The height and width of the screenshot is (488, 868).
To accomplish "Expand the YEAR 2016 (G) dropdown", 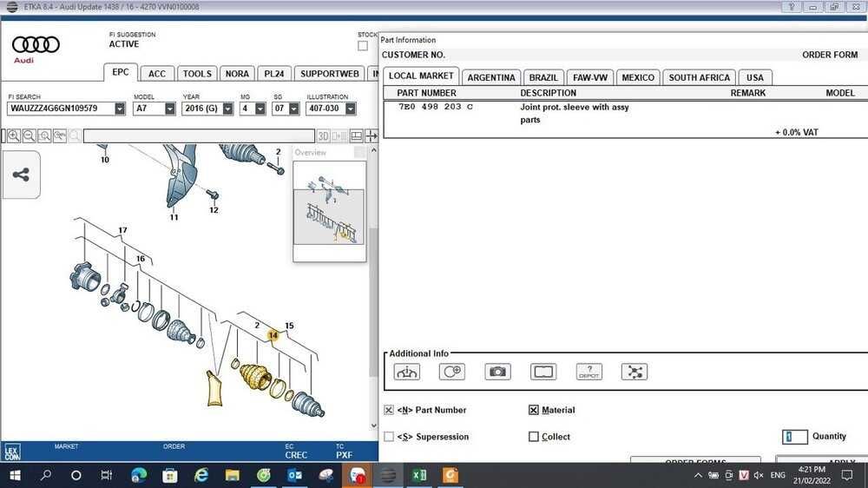I will click(x=227, y=109).
